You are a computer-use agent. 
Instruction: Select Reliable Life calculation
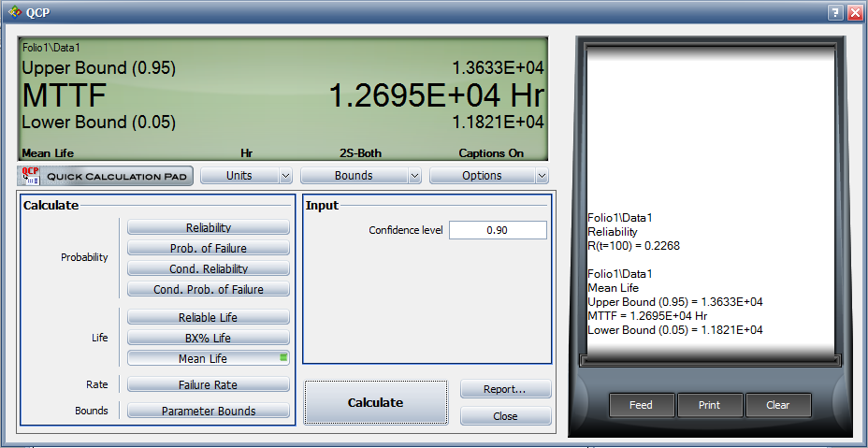pyautogui.click(x=209, y=317)
